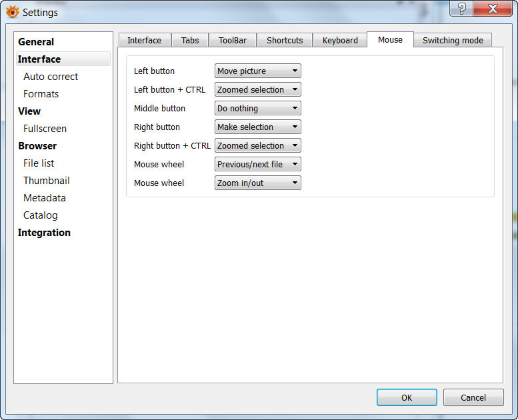The width and height of the screenshot is (518, 420).
Task: Select Browser in the settings tree
Action: (x=37, y=146)
